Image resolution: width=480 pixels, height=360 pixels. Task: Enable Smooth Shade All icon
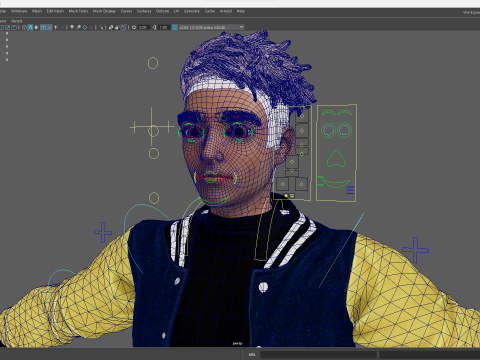click(30, 27)
